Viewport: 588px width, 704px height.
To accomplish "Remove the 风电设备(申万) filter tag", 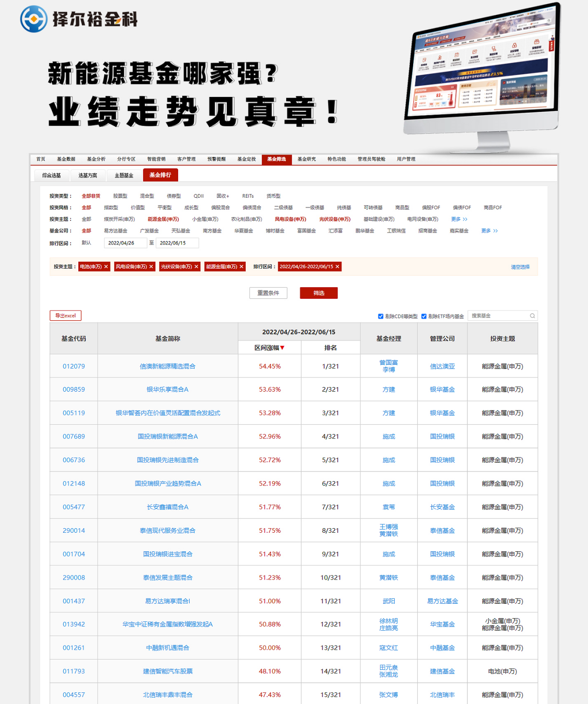I will [151, 267].
